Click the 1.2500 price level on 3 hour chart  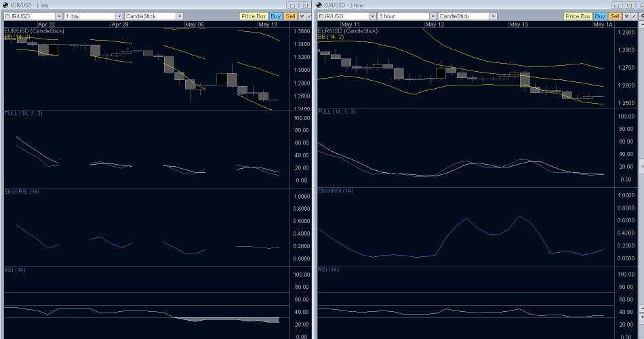tap(626, 103)
